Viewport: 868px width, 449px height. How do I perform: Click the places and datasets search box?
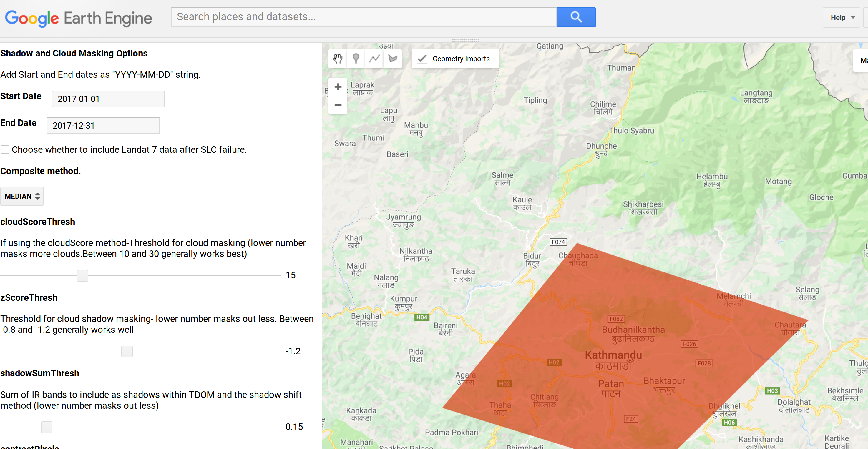pyautogui.click(x=364, y=17)
